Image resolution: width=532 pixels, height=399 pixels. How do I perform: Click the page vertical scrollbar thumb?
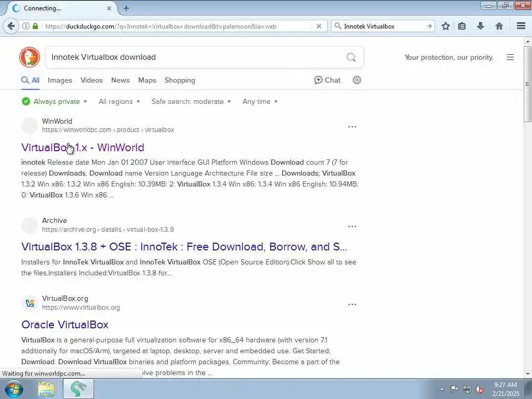[x=527, y=84]
